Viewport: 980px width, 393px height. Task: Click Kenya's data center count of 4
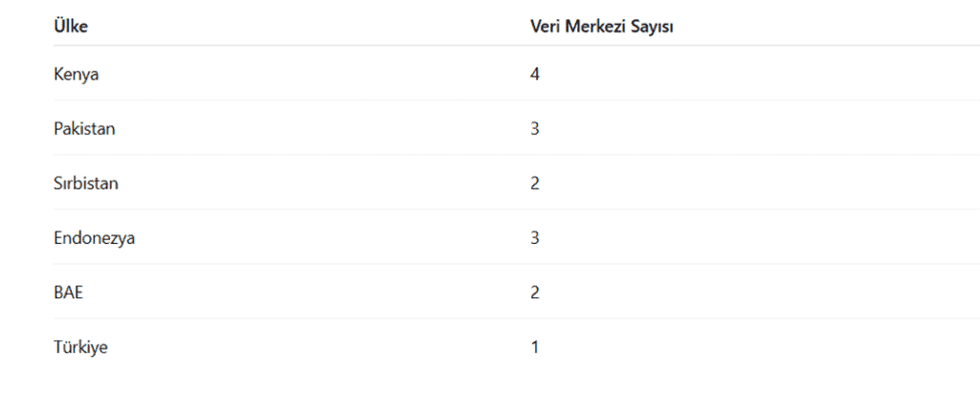(x=535, y=74)
